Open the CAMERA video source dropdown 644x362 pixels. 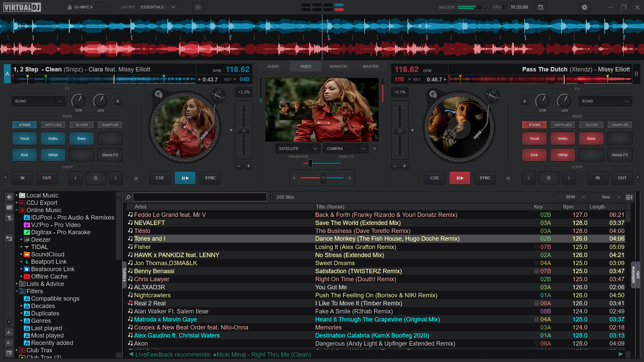pos(345,148)
